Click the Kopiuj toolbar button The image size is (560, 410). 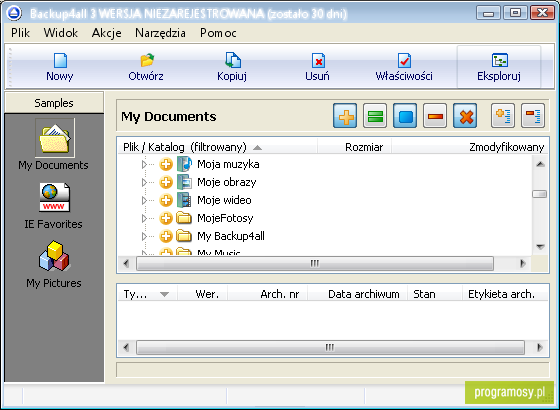tap(232, 67)
